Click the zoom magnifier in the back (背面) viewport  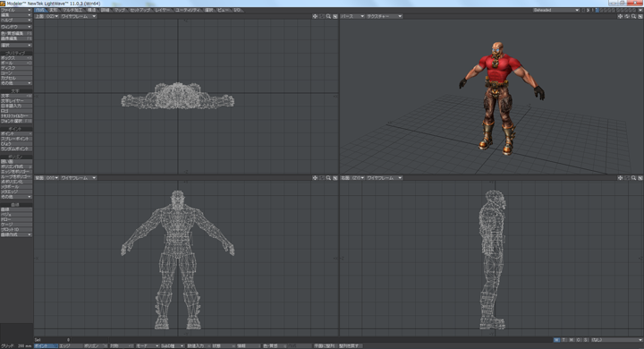coord(328,178)
